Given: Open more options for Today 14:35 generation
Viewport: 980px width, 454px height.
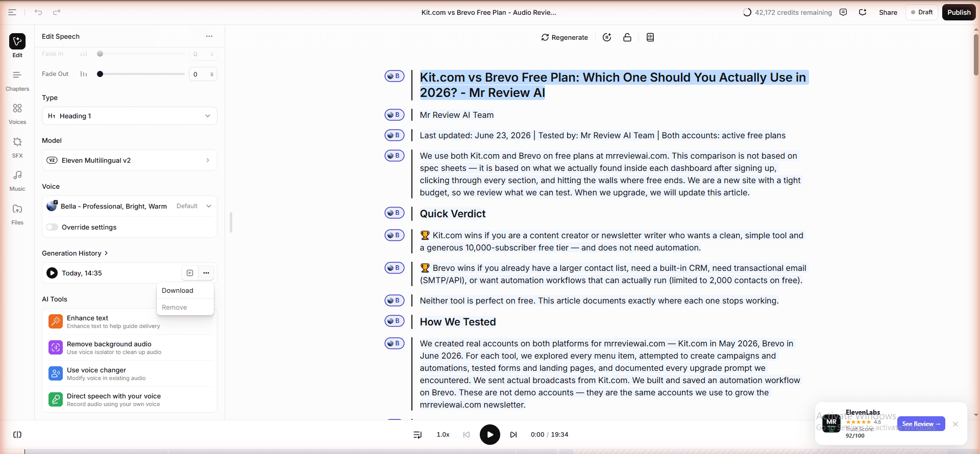Looking at the screenshot, I should (x=206, y=273).
